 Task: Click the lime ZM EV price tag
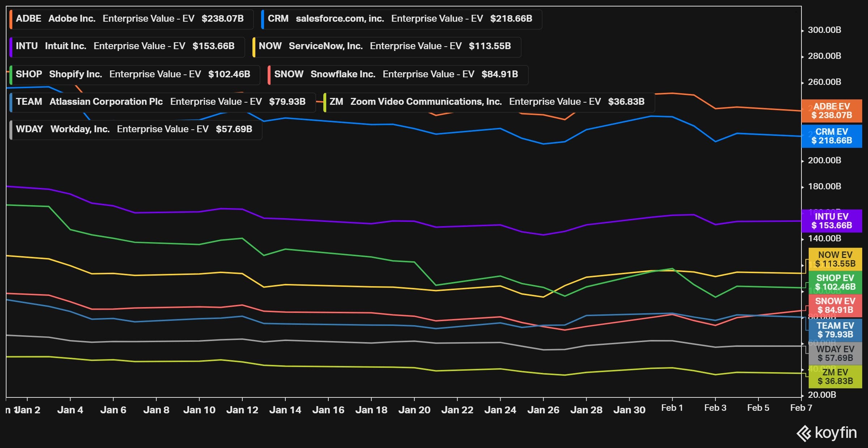(835, 377)
